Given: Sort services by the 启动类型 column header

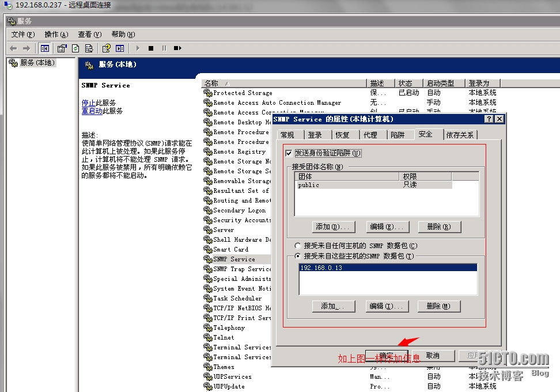Looking at the screenshot, I should [x=444, y=83].
